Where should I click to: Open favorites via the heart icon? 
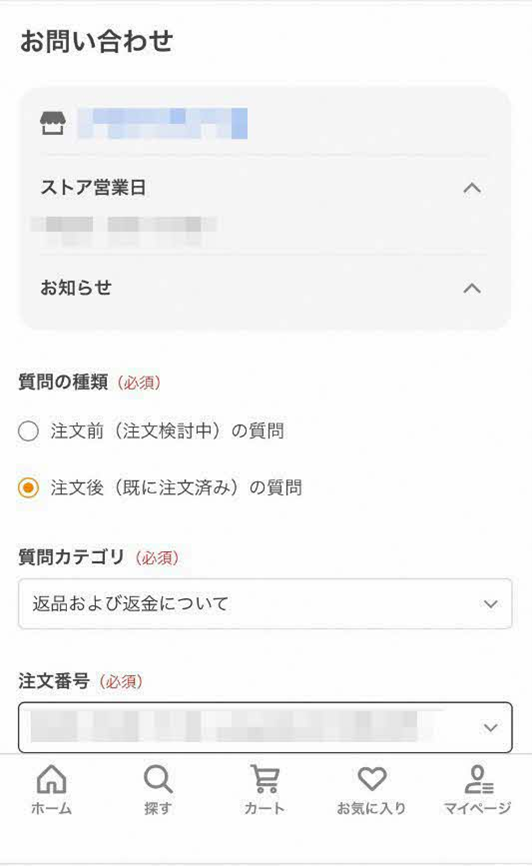(371, 779)
